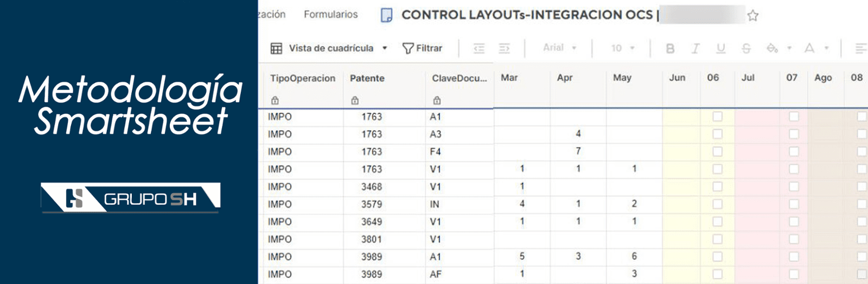The image size is (868, 284).
Task: Check the 07 box in row 1763 V1
Action: tap(794, 169)
